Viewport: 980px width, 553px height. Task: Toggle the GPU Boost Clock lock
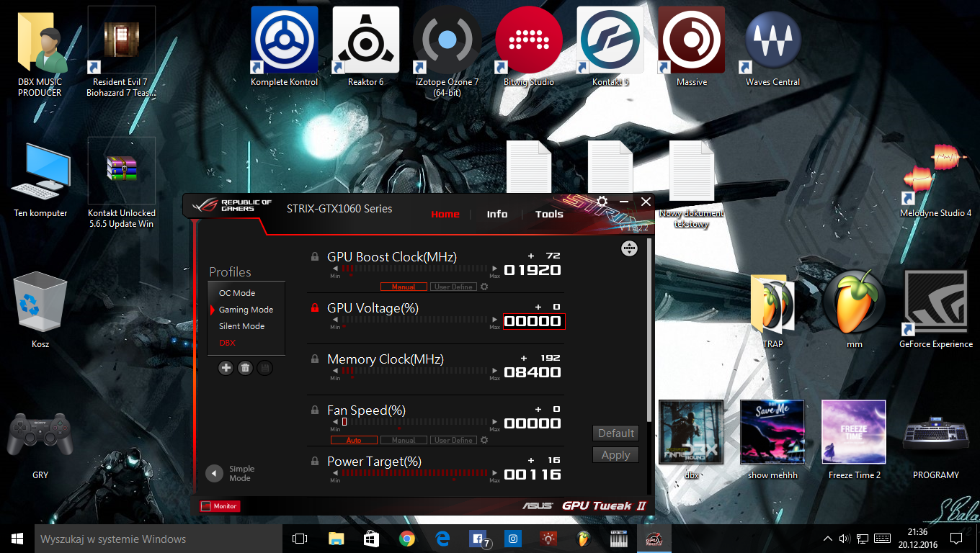[x=315, y=256]
